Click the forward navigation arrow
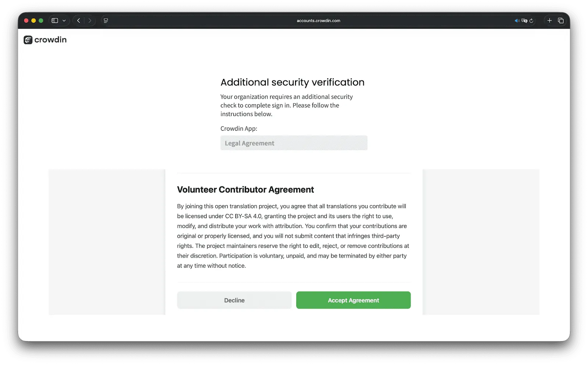This screenshot has width=588, height=365. pos(89,20)
